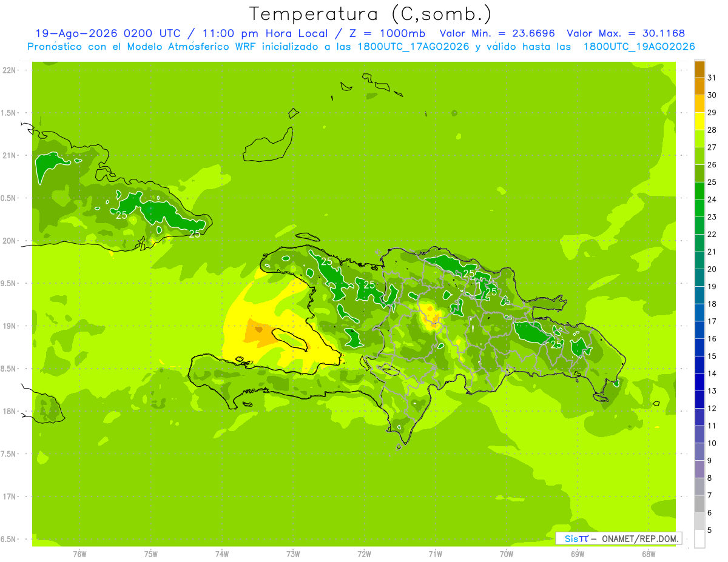
Task: Click the '71W' longitude axis label
Action: click(435, 554)
